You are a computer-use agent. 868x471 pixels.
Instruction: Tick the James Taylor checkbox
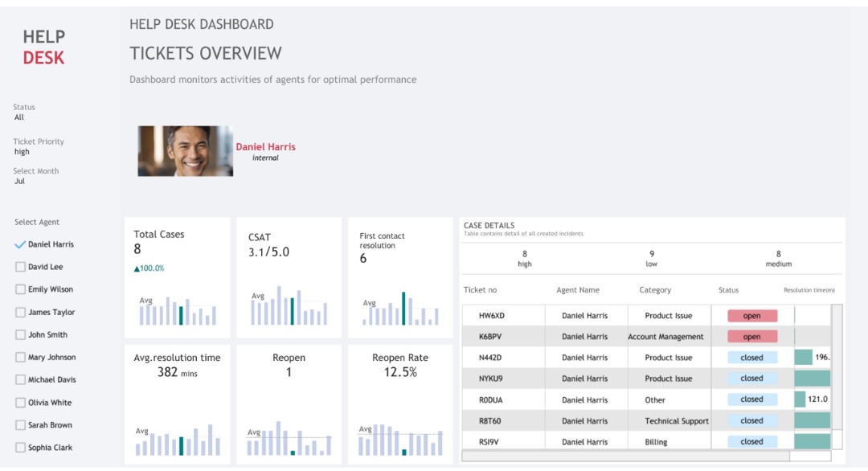20,312
